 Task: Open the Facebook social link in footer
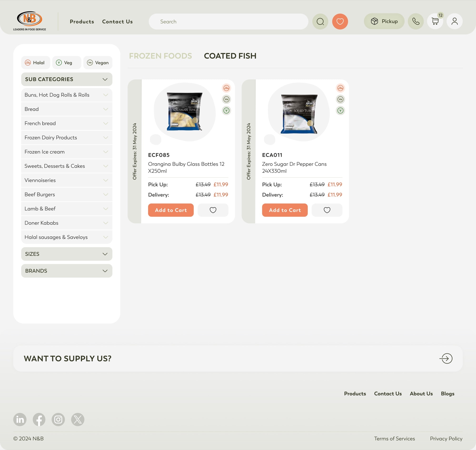coord(39,420)
